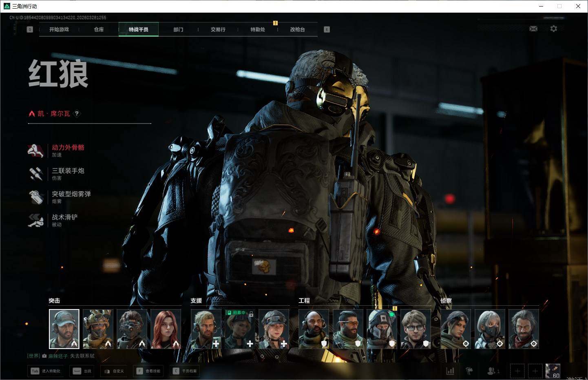
Task: Open the mail envelope icon
Action: pos(533,29)
